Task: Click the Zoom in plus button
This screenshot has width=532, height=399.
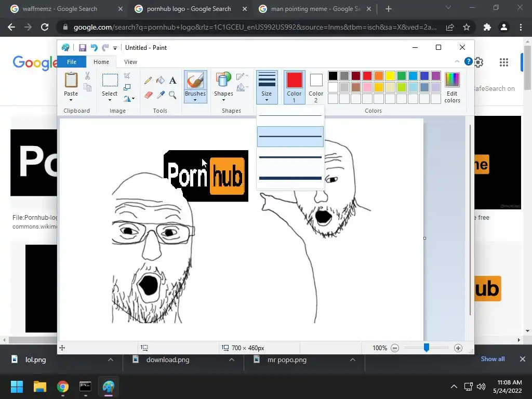Action: pyautogui.click(x=458, y=348)
